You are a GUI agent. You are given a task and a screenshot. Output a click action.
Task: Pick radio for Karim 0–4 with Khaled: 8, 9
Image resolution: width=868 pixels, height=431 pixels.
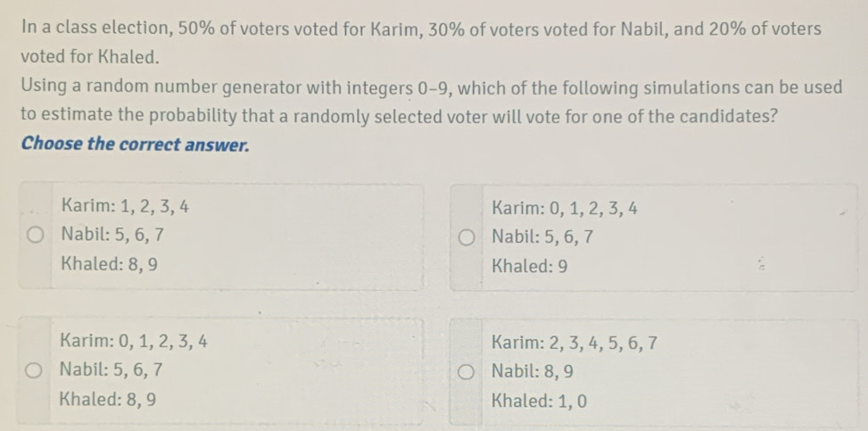34,369
